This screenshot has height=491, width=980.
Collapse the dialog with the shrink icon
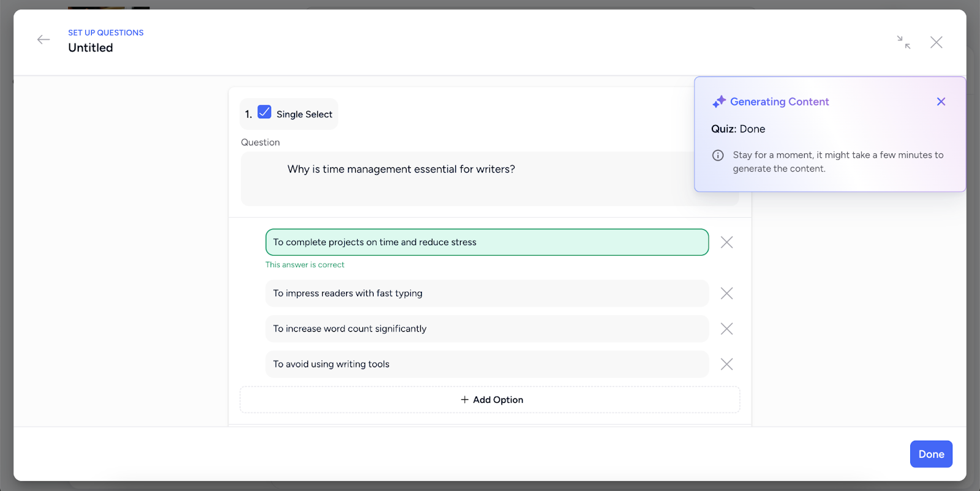tap(903, 42)
